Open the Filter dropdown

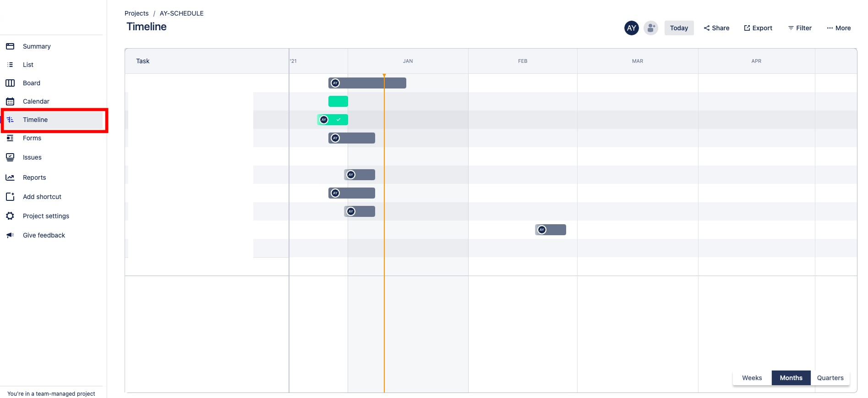coord(800,28)
